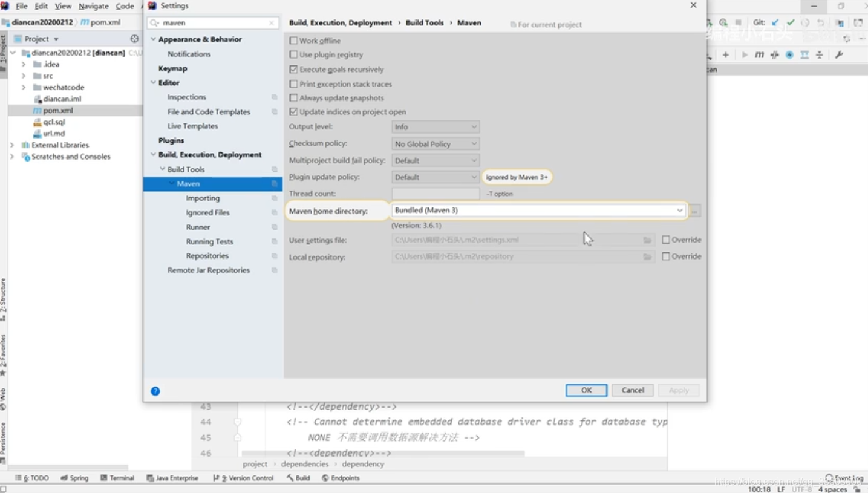Uncheck Update indices on project open

point(293,112)
